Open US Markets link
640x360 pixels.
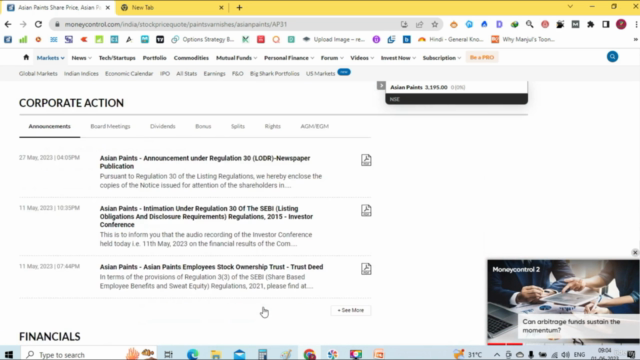tap(320, 74)
